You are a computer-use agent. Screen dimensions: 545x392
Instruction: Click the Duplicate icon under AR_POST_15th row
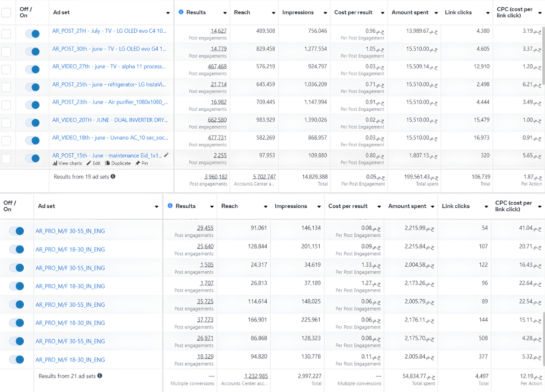(108, 164)
